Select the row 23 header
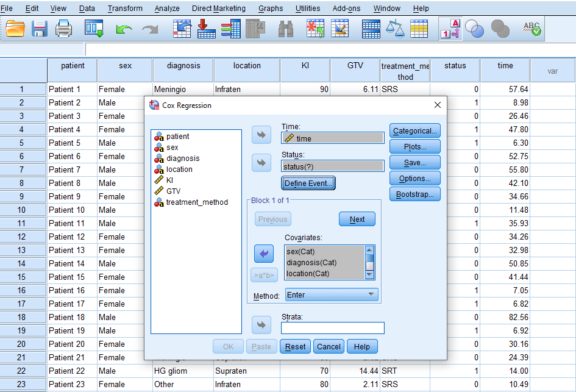Viewport: 576px width, 392px height. [x=21, y=384]
